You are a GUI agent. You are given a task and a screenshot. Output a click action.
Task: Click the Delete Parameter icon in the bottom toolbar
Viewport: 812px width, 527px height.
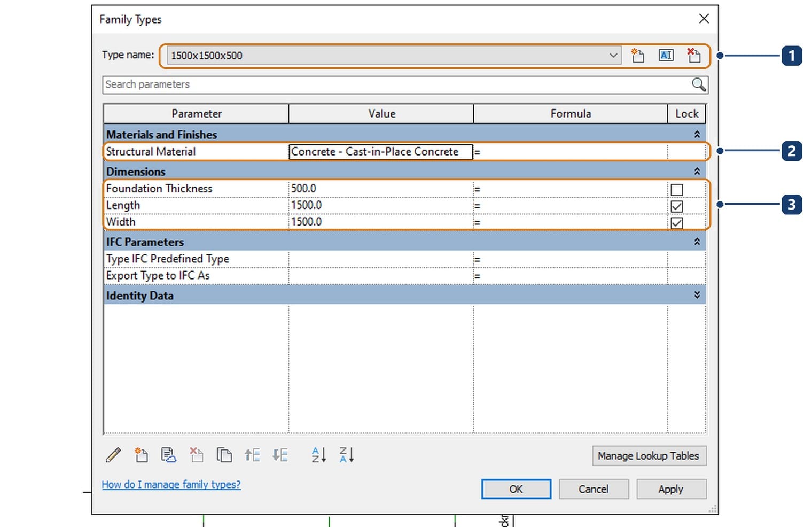pos(197,455)
